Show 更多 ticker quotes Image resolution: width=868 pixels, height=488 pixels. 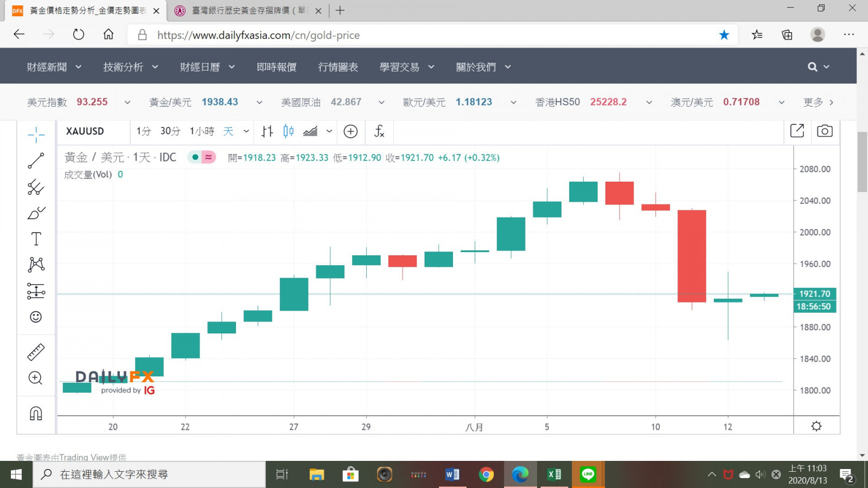[818, 102]
